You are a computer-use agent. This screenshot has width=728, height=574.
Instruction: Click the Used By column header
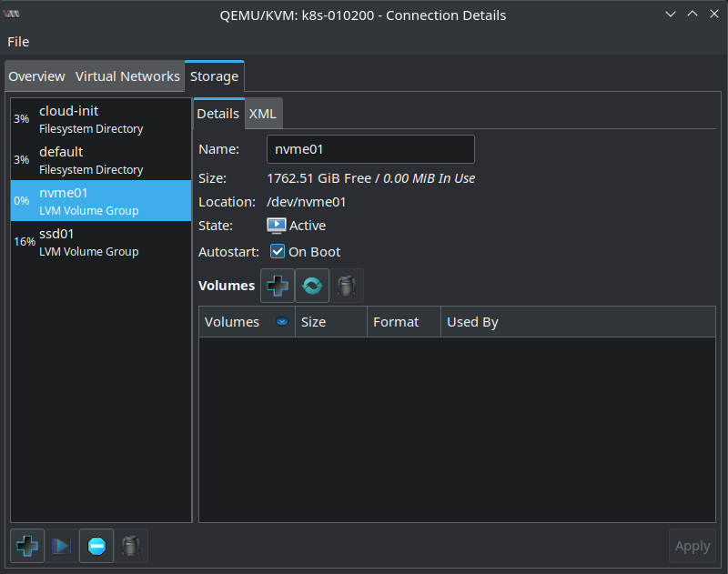pyautogui.click(x=578, y=322)
